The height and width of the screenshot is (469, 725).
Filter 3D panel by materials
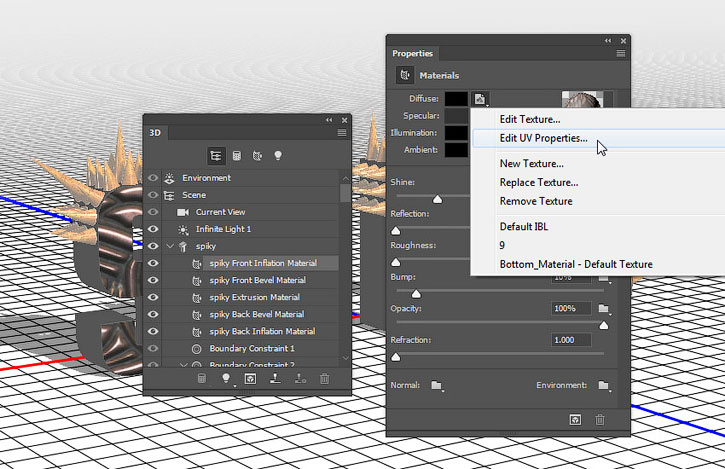pos(257,156)
